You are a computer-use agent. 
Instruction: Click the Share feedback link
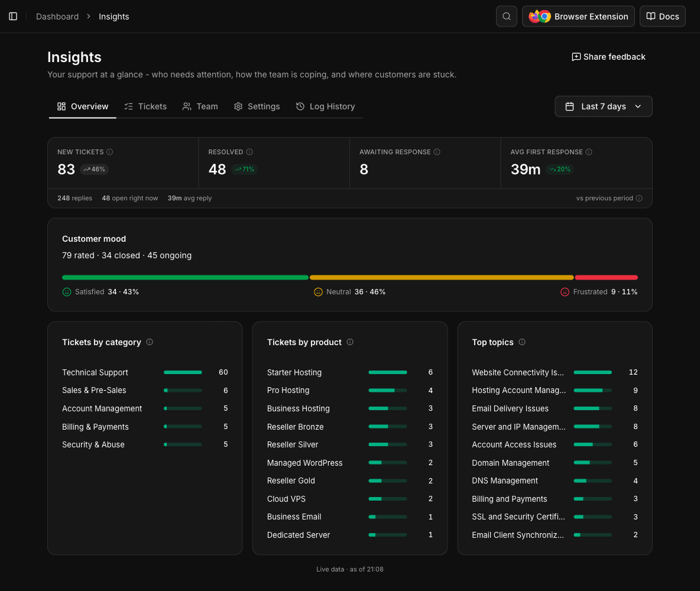(608, 57)
